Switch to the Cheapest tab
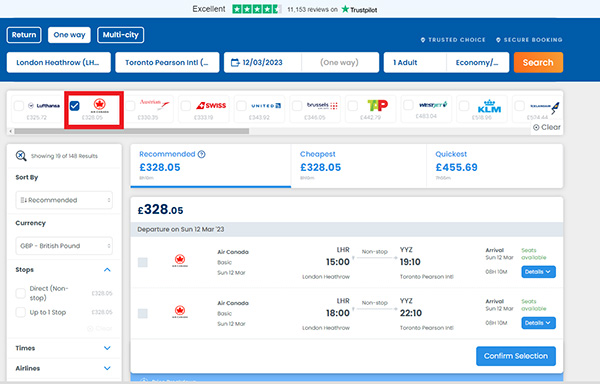600x384 pixels. click(x=359, y=166)
